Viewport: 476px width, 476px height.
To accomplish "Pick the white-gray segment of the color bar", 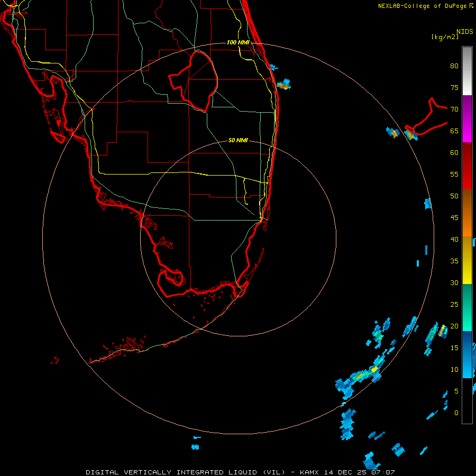I will point(467,71).
